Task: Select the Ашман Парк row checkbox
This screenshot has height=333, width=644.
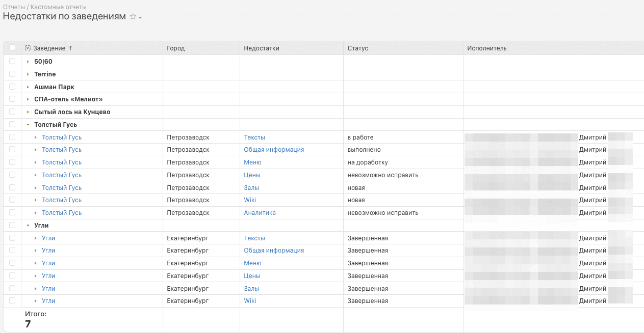Action: (x=12, y=87)
